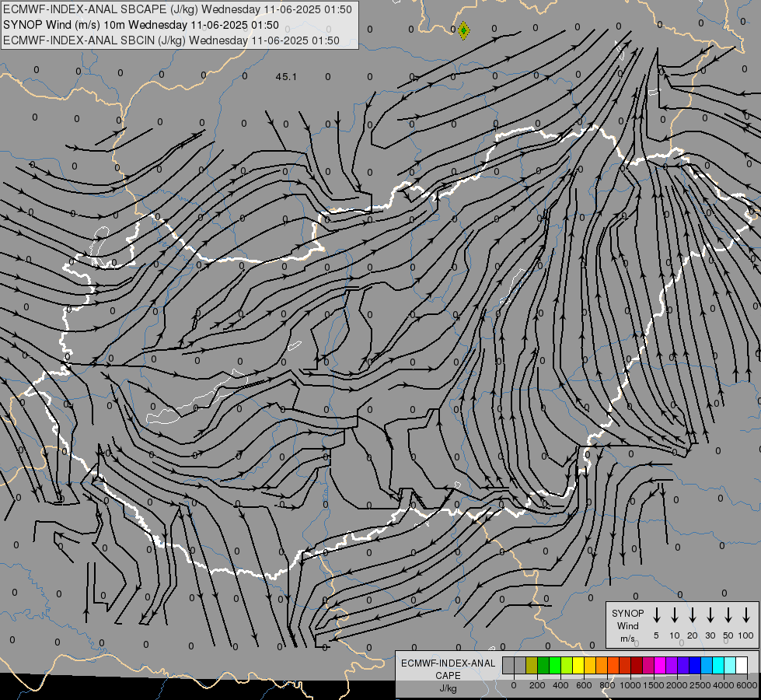Pick the cyan swatch before 4000 tick

pyautogui.click(x=718, y=665)
